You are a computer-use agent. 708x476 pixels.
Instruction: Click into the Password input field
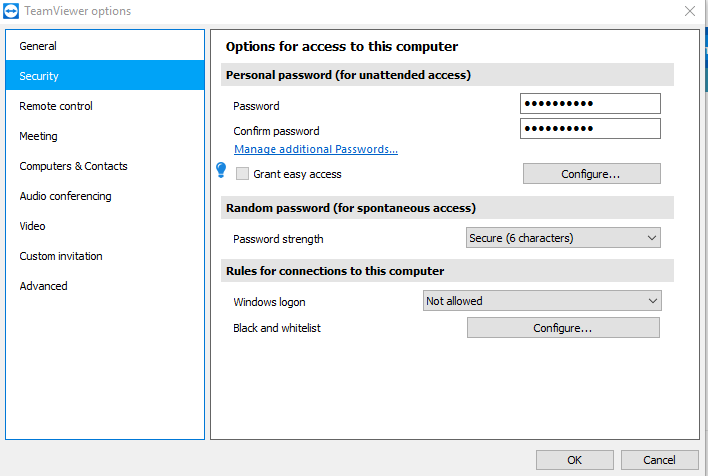click(590, 103)
